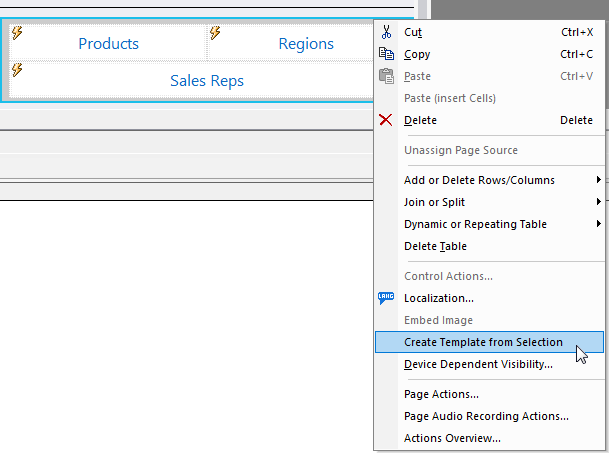
Task: Open Page Actions dialog
Action: [441, 394]
